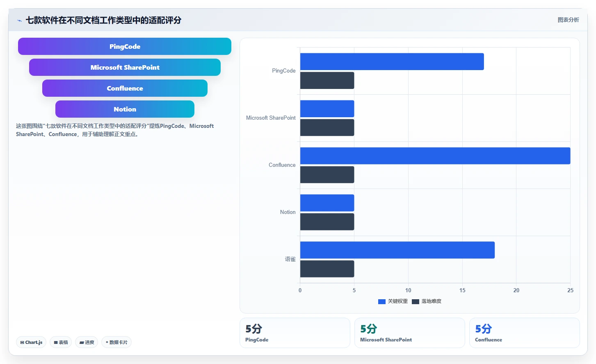Image resolution: width=596 pixels, height=364 pixels.
Task: Click the description paragraph under the funnel
Action: coord(115,130)
